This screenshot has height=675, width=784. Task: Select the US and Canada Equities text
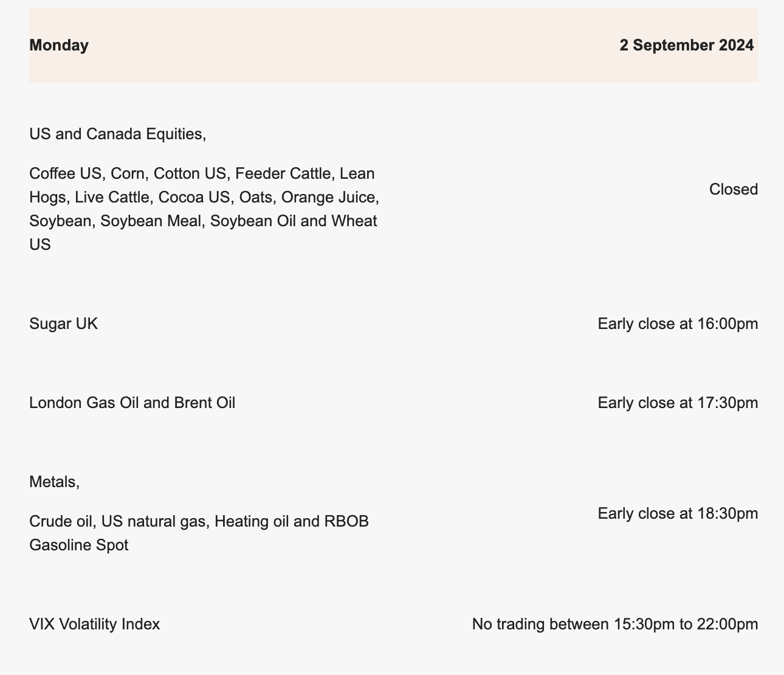(117, 134)
